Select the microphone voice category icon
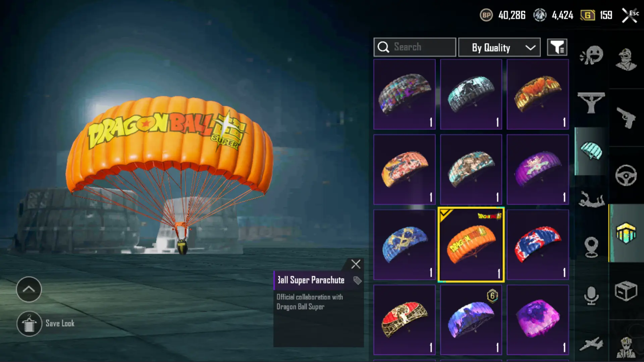 coord(591,296)
